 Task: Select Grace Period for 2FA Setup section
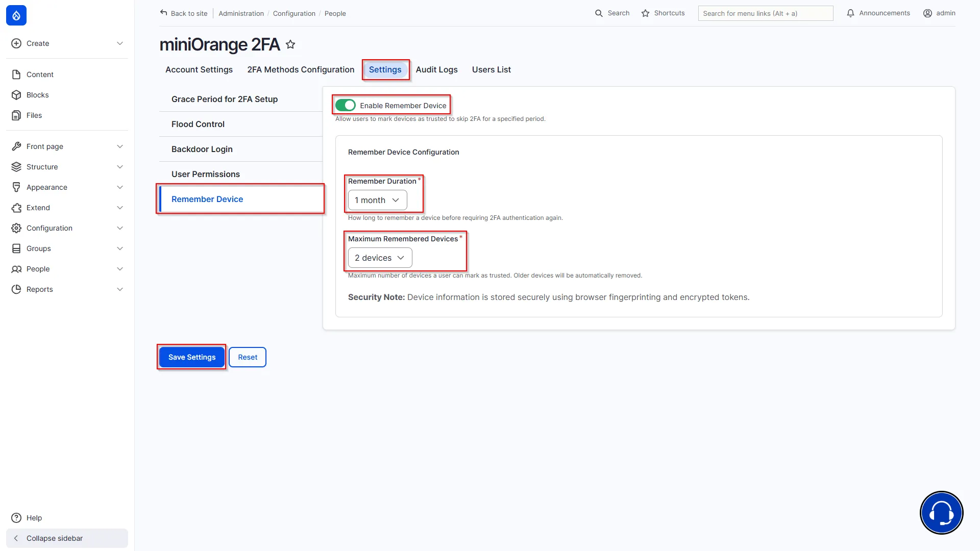coord(241,99)
